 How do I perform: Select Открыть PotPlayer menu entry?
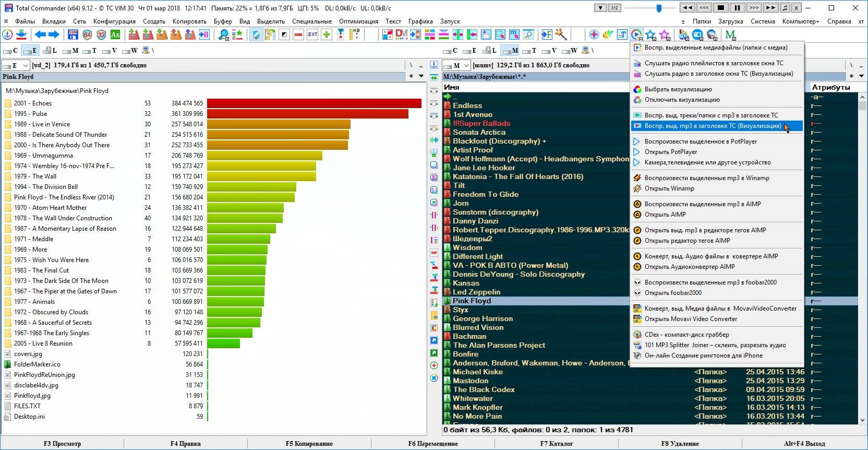[x=717, y=152]
